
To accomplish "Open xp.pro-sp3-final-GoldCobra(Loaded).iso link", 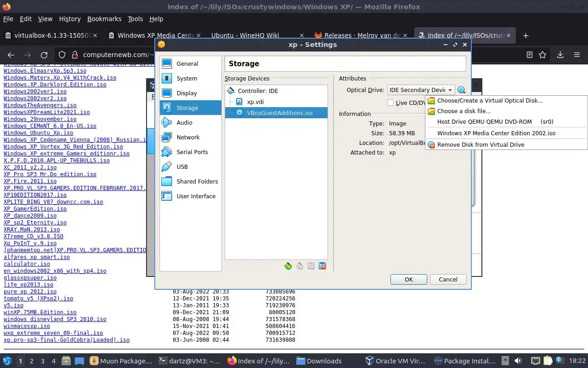I will [67, 340].
